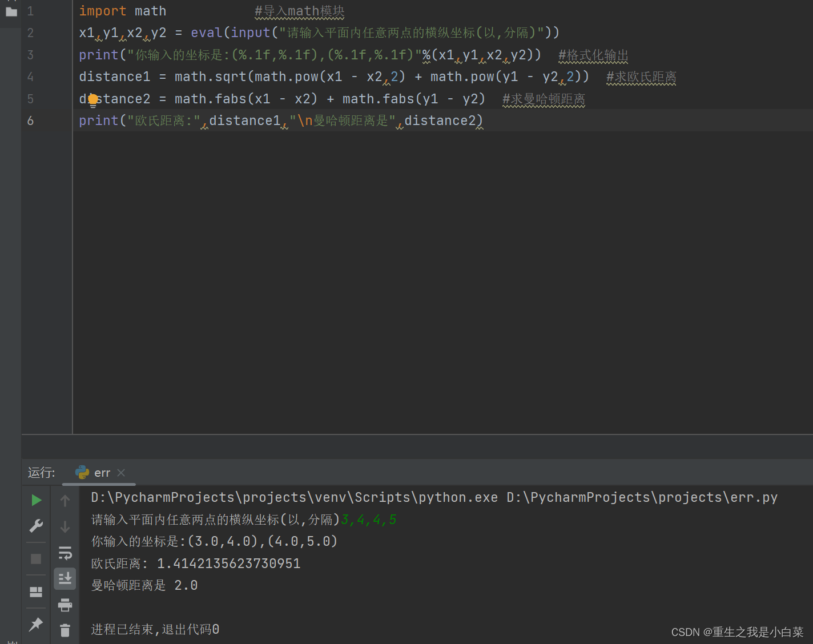Click gutter line number 3
Viewport: 813px width, 644px height.
coord(30,55)
